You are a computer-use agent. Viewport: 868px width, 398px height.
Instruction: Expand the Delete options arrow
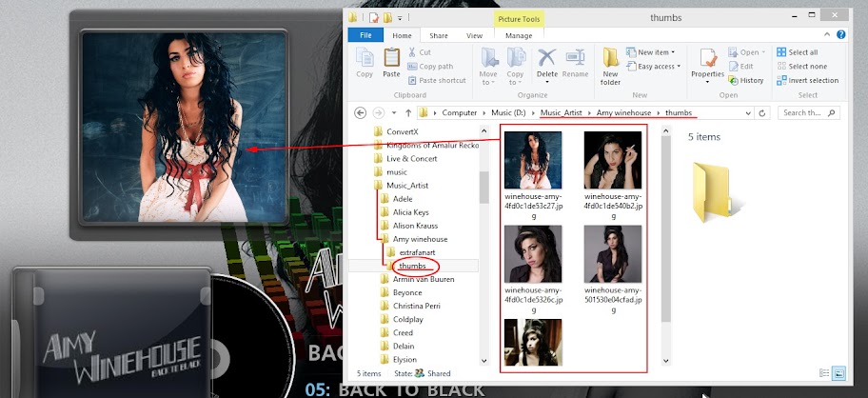coord(547,83)
